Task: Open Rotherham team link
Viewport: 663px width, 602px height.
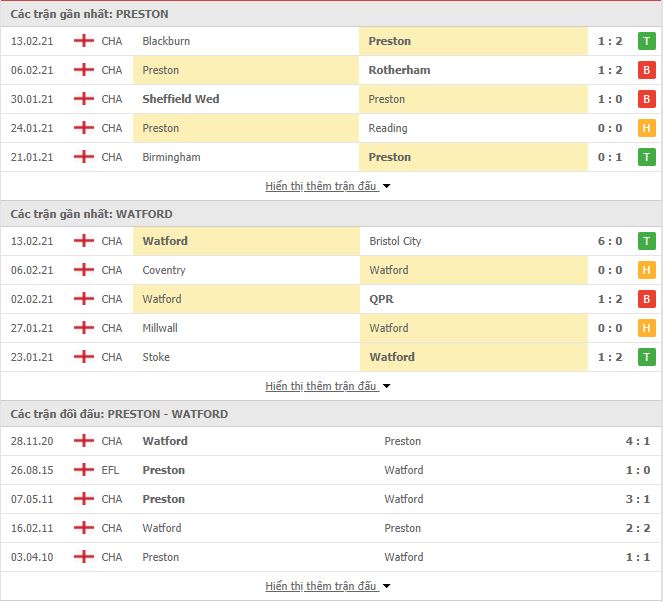Action: pos(399,70)
